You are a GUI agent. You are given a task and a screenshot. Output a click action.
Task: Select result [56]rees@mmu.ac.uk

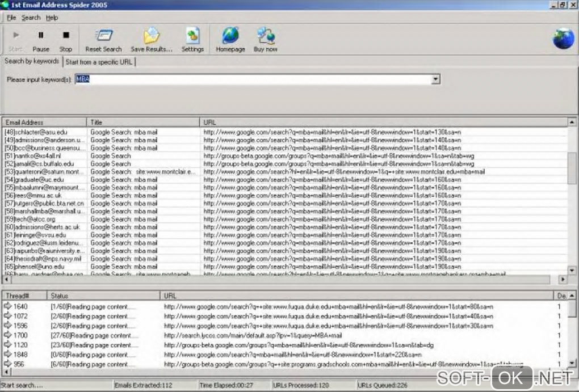[x=33, y=196]
